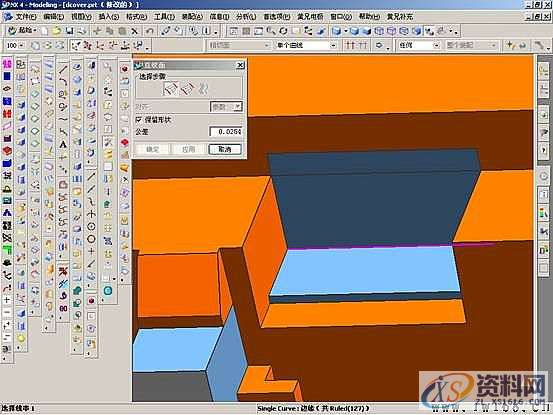Click the '00' toolbar icon
The image size is (553, 415).
pyautogui.click(x=63, y=309)
